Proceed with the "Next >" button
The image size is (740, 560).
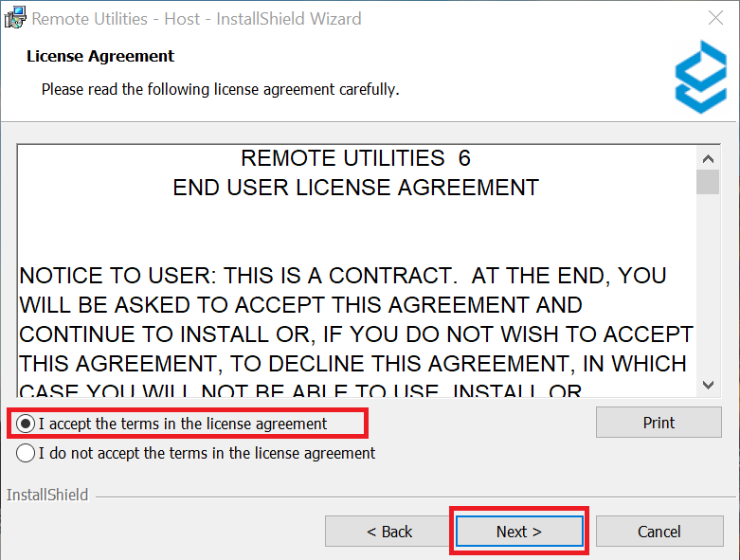[x=518, y=532]
